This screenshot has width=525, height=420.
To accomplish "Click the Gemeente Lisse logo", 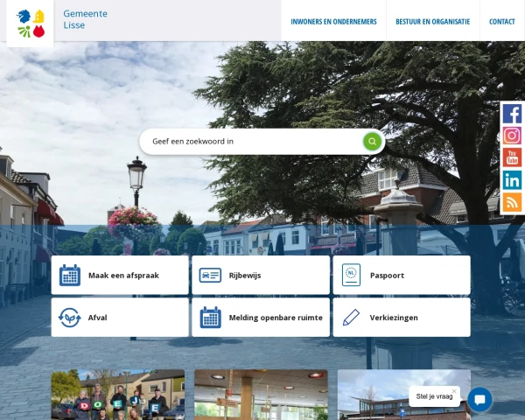I will pyautogui.click(x=31, y=23).
